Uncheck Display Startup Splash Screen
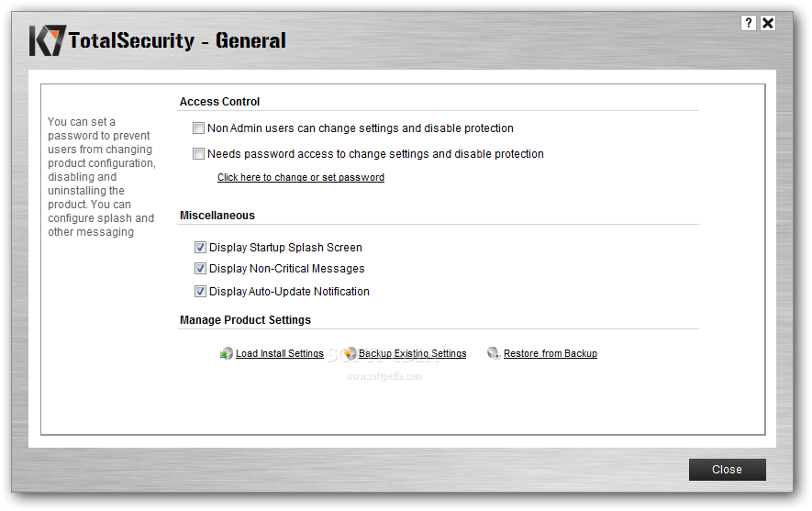 [x=200, y=248]
